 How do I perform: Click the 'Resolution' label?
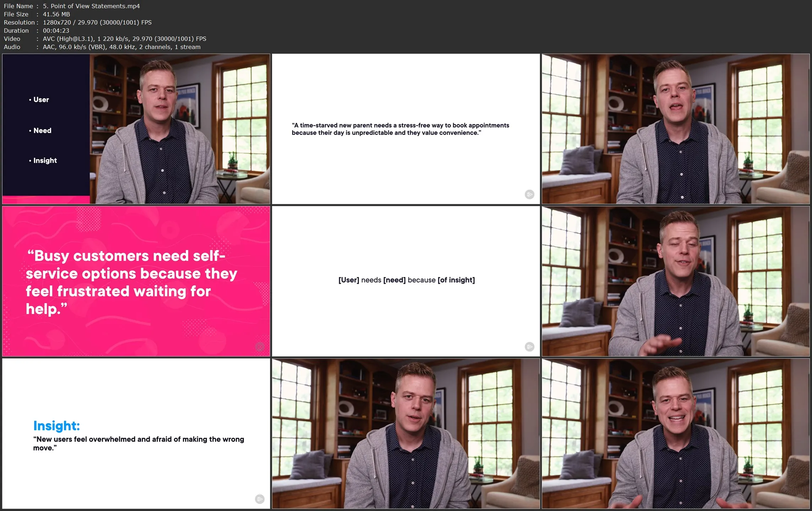coord(19,22)
